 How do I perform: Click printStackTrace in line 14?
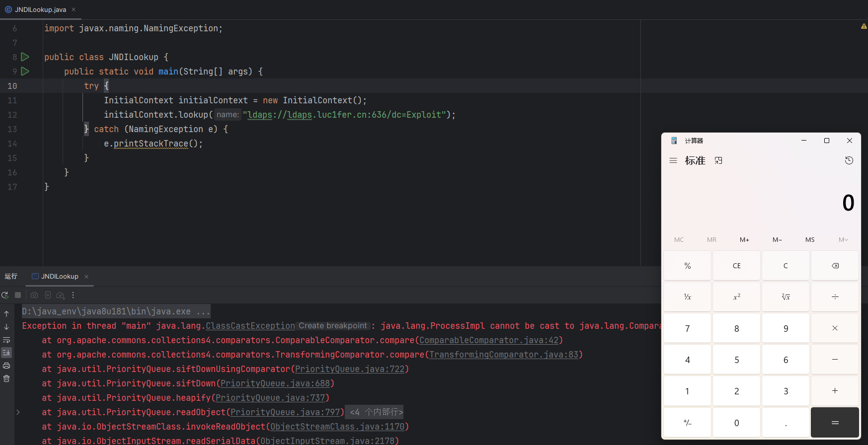151,144
